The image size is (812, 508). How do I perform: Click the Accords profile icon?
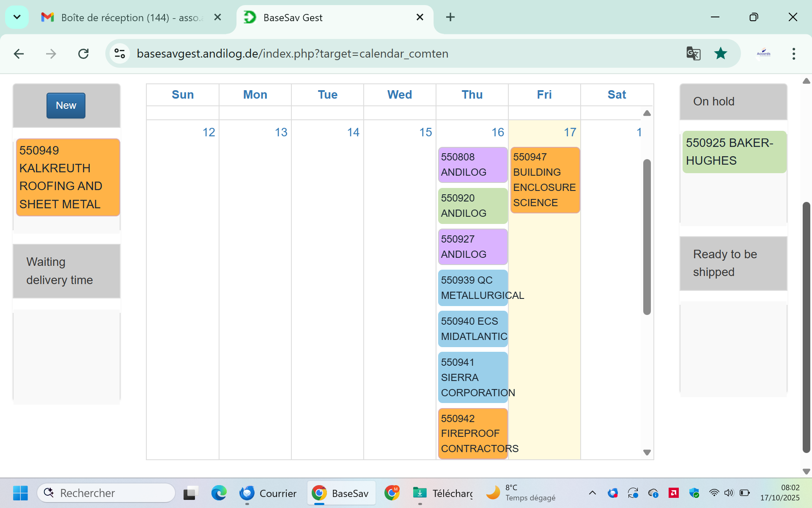coord(763,54)
